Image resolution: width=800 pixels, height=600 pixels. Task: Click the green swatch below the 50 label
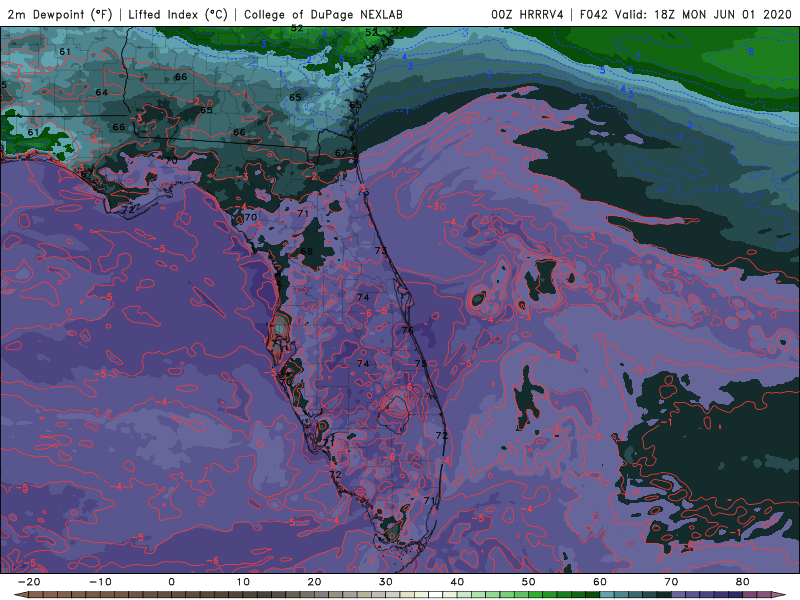pos(536,595)
